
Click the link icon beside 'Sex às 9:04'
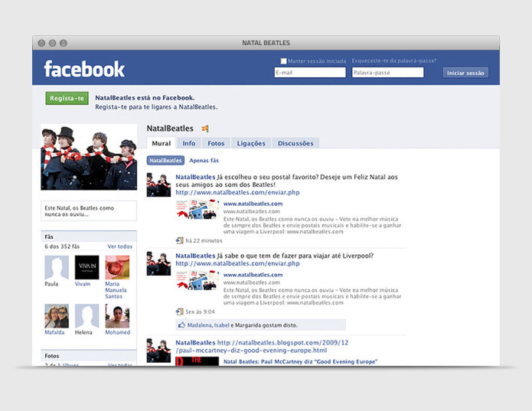180,312
